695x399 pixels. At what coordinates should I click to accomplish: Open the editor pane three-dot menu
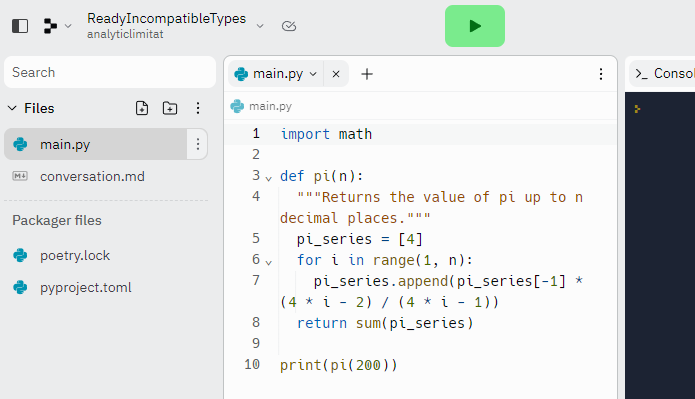[601, 74]
